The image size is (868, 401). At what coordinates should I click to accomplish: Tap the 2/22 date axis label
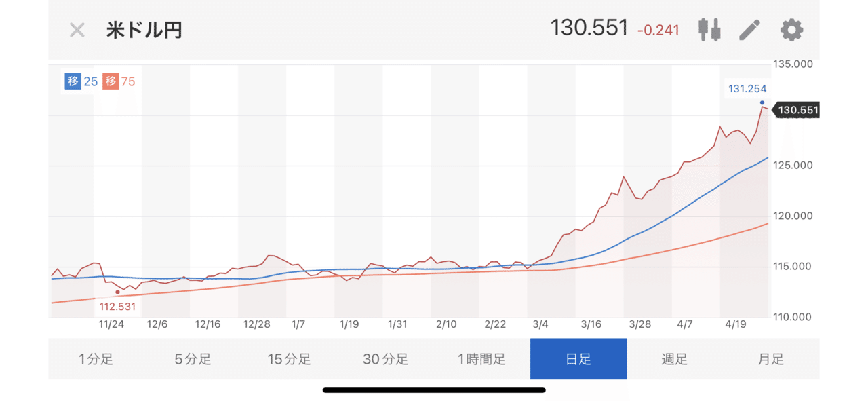pyautogui.click(x=496, y=324)
